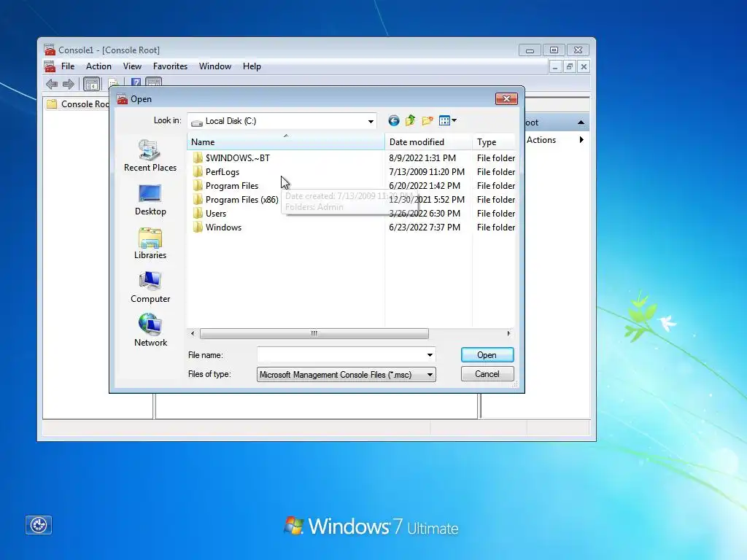
Task: Sort by Type column header
Action: point(494,142)
